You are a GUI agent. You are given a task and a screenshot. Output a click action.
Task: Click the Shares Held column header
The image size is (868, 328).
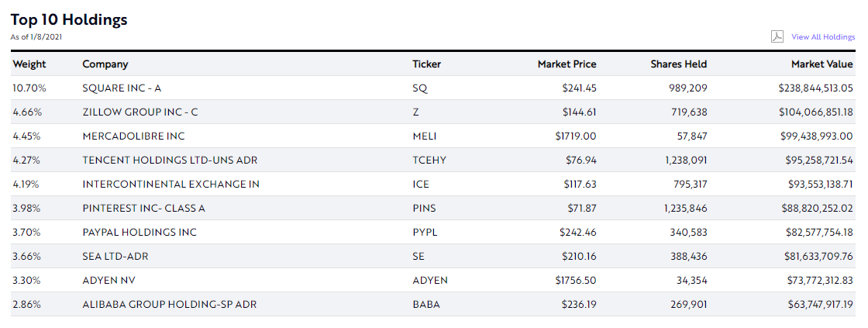tap(678, 64)
